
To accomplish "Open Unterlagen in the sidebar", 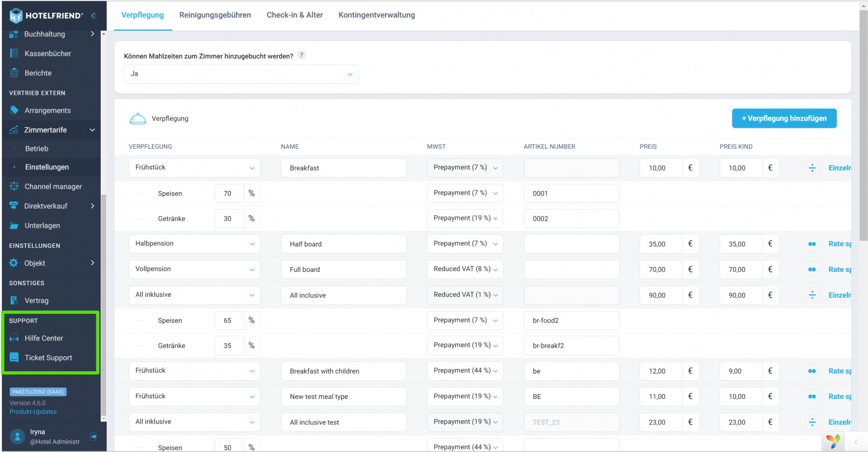I will click(x=42, y=225).
